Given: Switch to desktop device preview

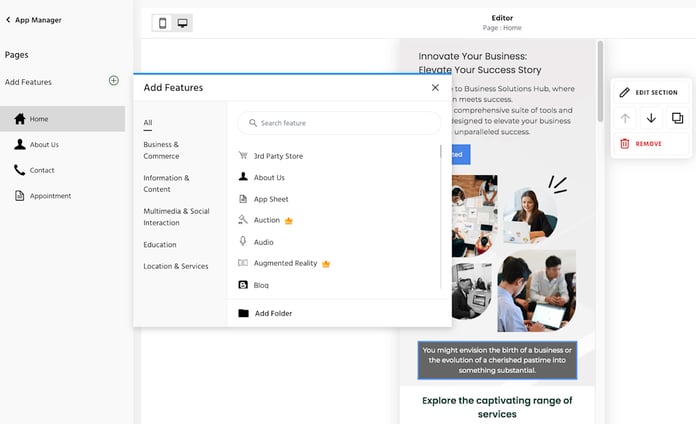Looking at the screenshot, I should [182, 23].
